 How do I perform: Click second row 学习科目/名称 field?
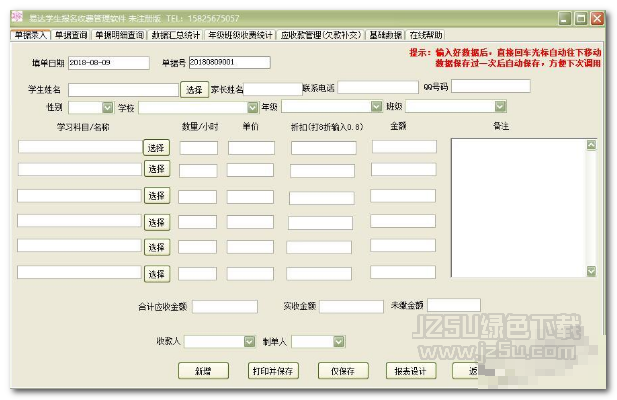click(x=80, y=169)
